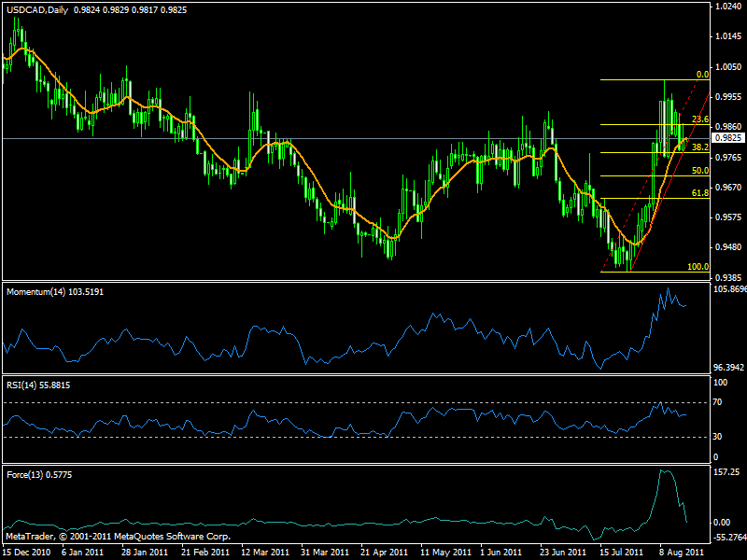Click the 0.9765 price scale value

point(729,157)
